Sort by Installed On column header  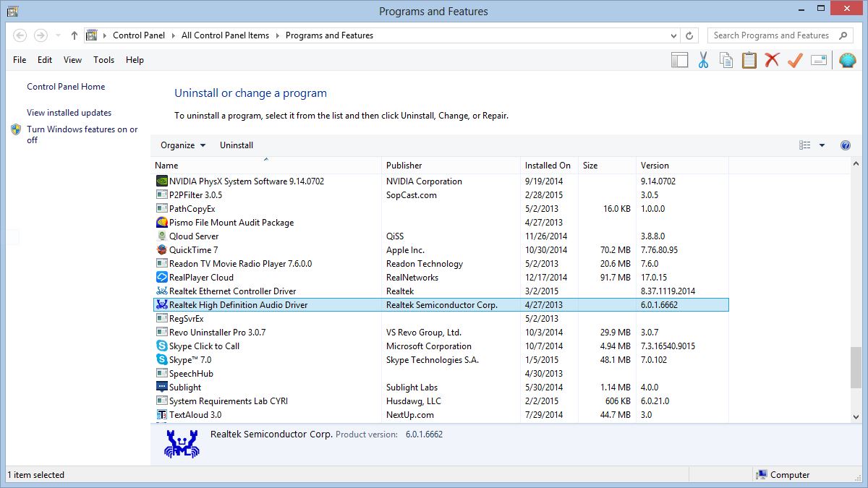click(x=550, y=166)
